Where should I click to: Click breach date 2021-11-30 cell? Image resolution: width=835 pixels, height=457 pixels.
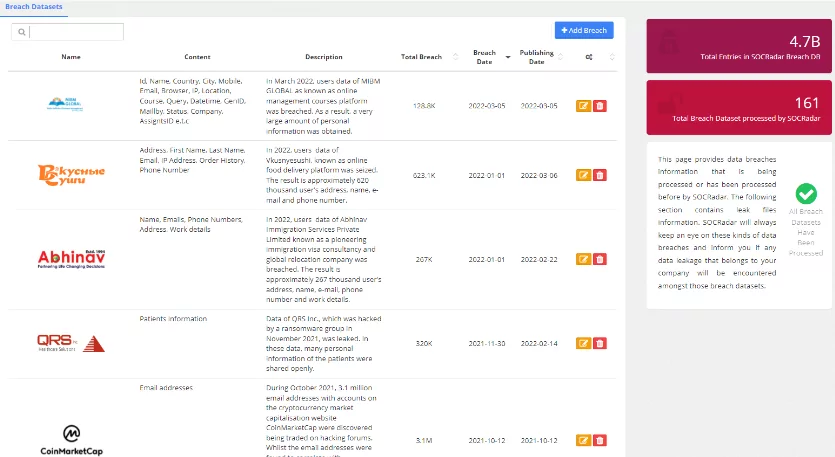(x=487, y=344)
